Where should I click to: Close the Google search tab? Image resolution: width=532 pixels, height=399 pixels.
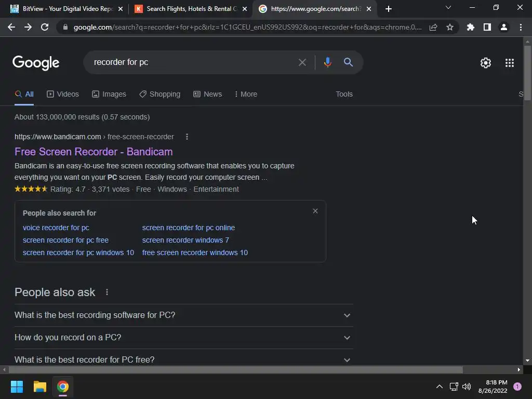[369, 9]
